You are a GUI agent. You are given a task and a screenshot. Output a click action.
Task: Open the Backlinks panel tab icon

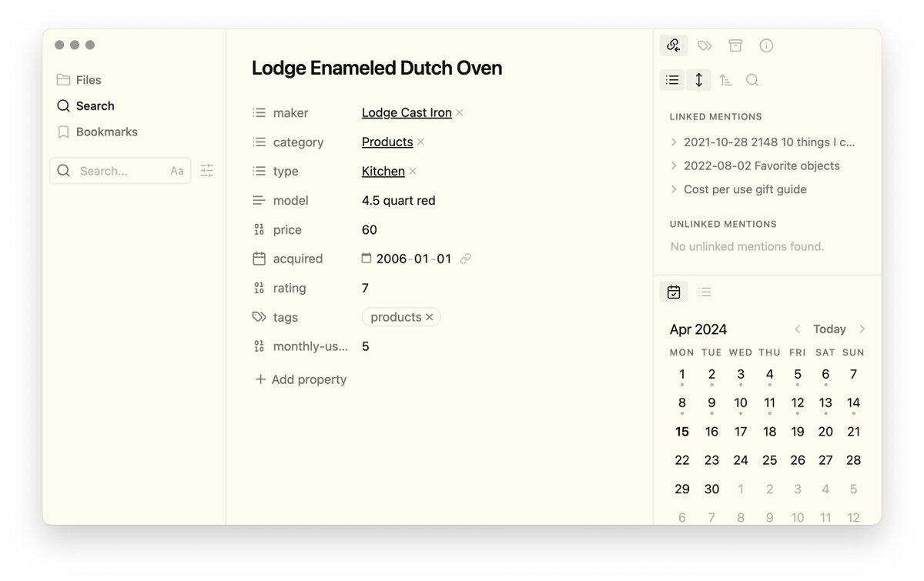[674, 45]
